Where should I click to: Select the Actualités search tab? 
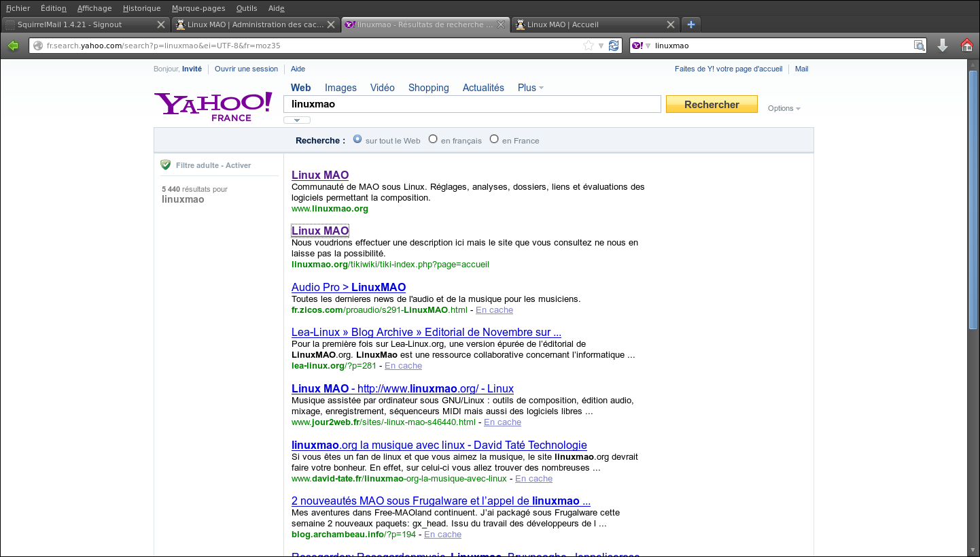[483, 88]
